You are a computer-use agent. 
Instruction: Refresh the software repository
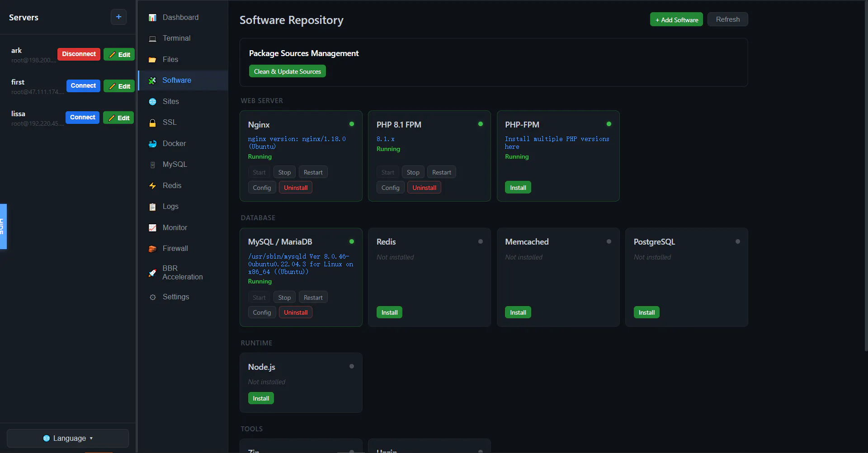[x=728, y=19]
